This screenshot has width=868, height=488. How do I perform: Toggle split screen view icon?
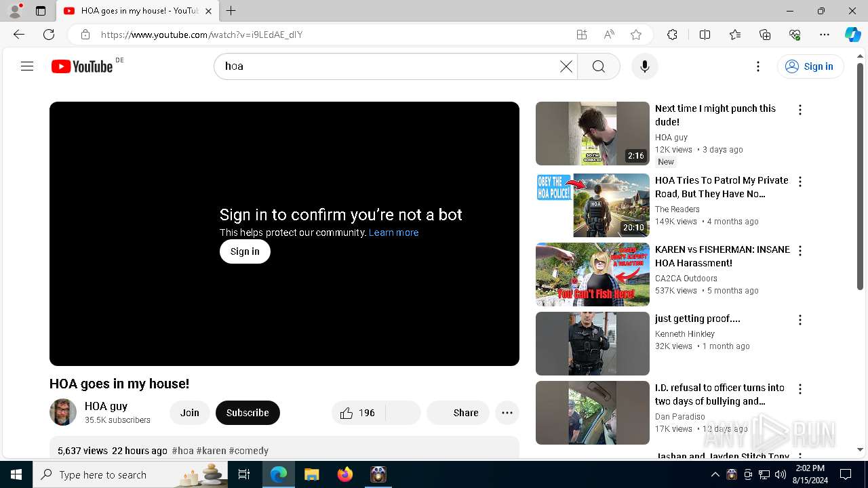(705, 35)
